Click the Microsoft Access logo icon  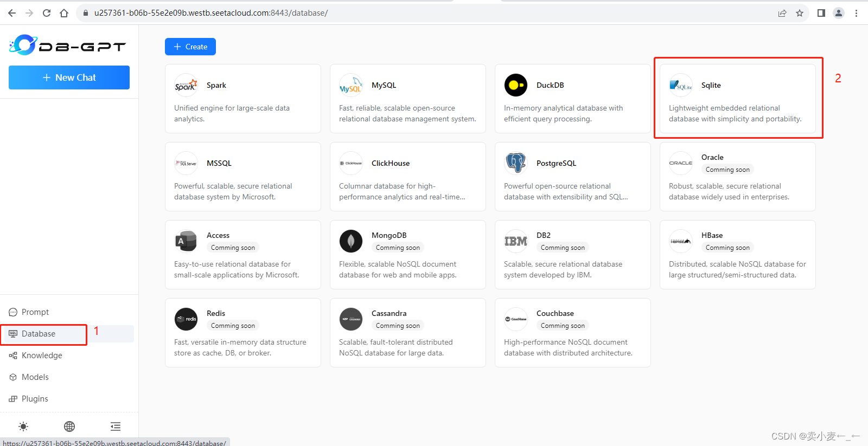coord(186,241)
